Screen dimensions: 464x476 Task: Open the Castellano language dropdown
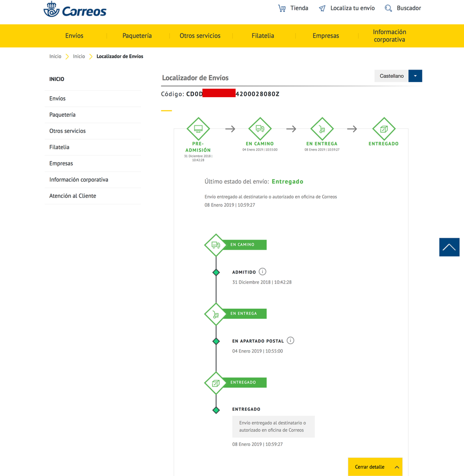pos(415,76)
